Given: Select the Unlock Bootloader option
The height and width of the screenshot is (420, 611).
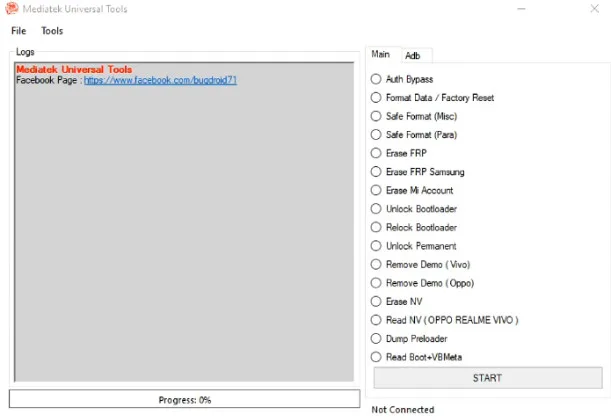Looking at the screenshot, I should 376,209.
